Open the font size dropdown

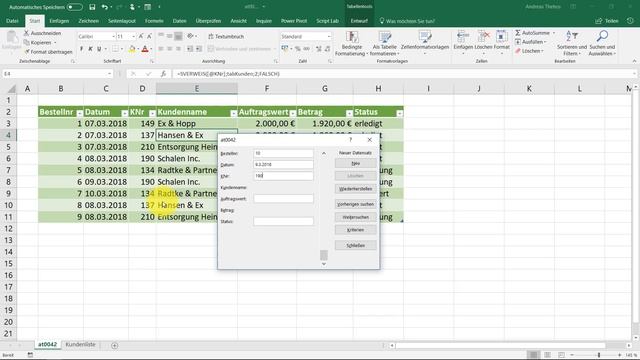point(133,37)
